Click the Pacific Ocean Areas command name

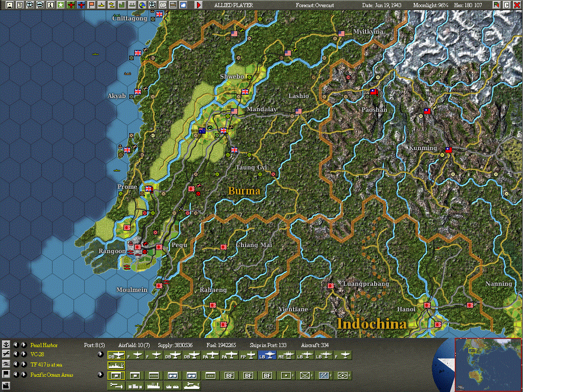(x=52, y=375)
